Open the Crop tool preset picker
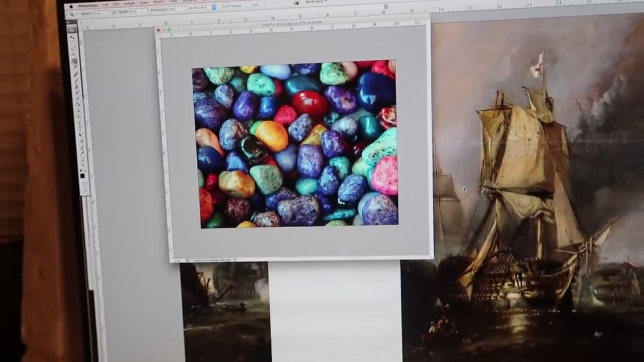The height and width of the screenshot is (362, 644). 72,14
